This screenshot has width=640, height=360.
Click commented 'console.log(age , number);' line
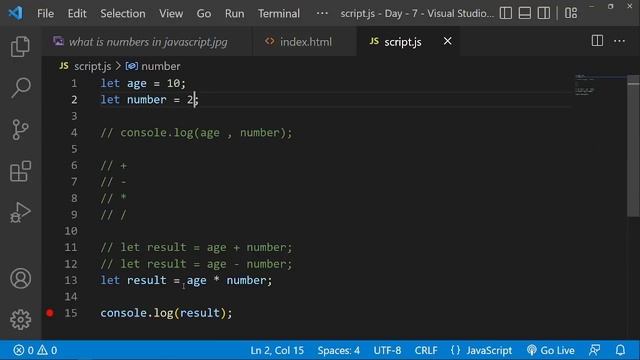[x=196, y=133]
